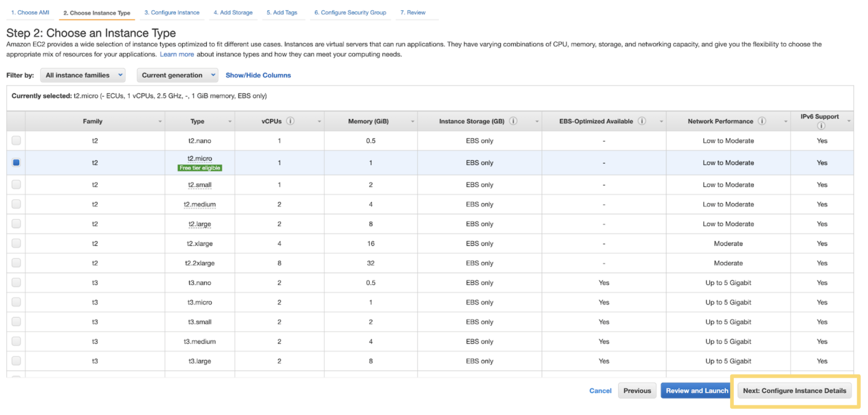Click the vCPUs info icon
Viewport: 868px width, 415px height.
point(290,121)
